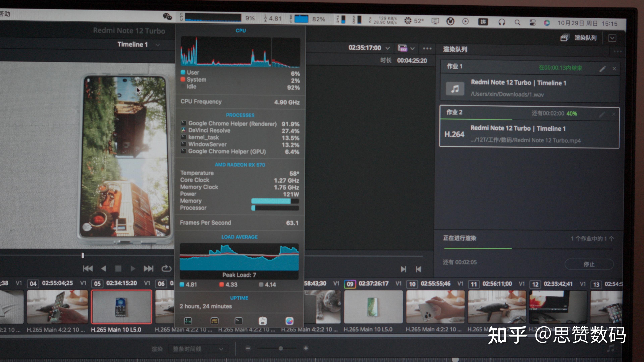Select render job 作业 2 H.264

(x=529, y=127)
